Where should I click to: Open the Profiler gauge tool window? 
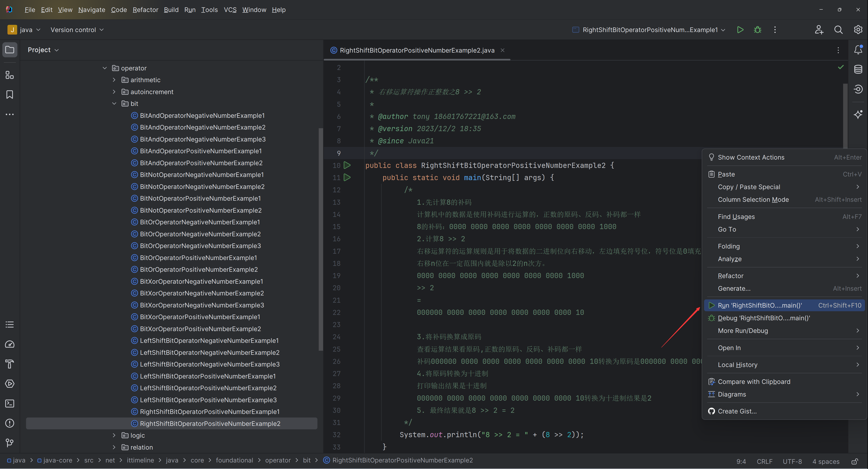click(10, 344)
